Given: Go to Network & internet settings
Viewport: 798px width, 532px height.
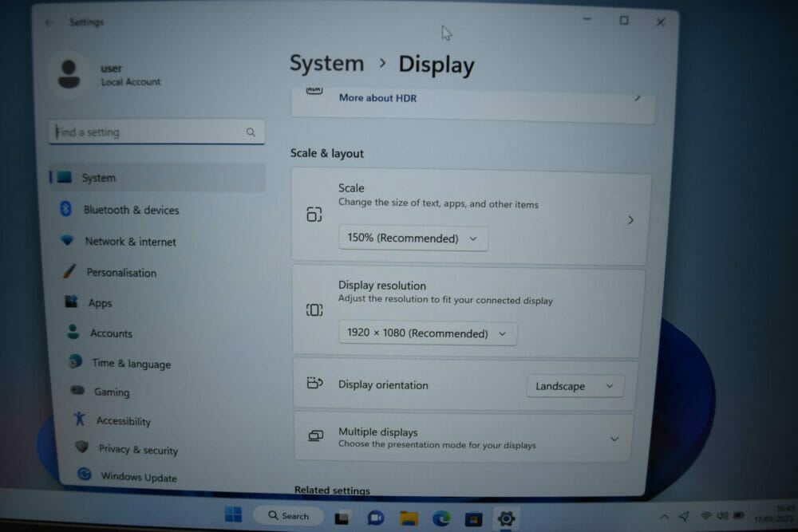Looking at the screenshot, I should coord(130,242).
